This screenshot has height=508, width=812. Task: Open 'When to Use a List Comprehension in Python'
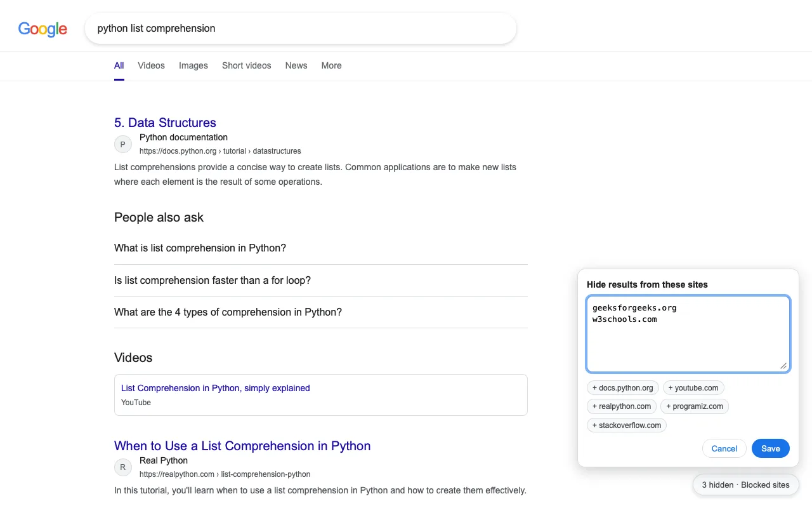pos(242,446)
